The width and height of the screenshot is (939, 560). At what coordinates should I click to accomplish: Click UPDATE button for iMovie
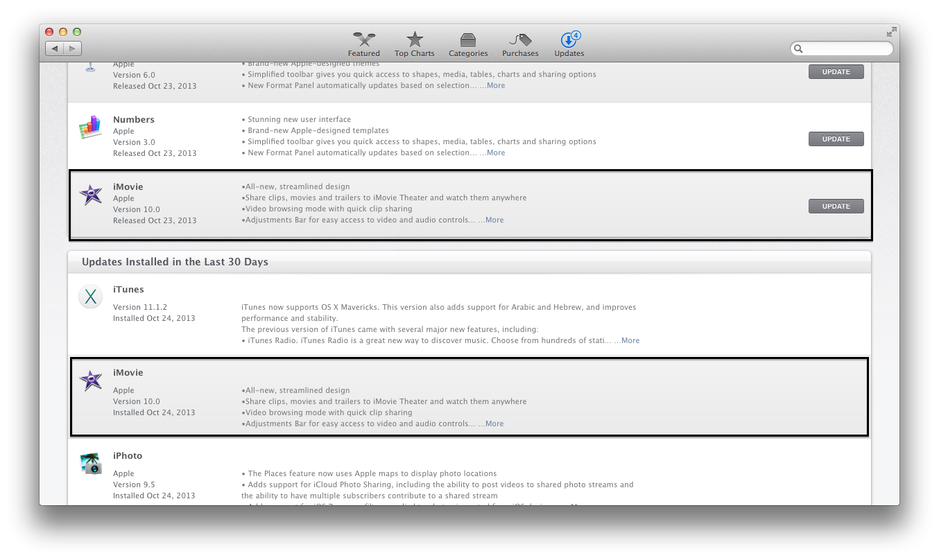[836, 206]
